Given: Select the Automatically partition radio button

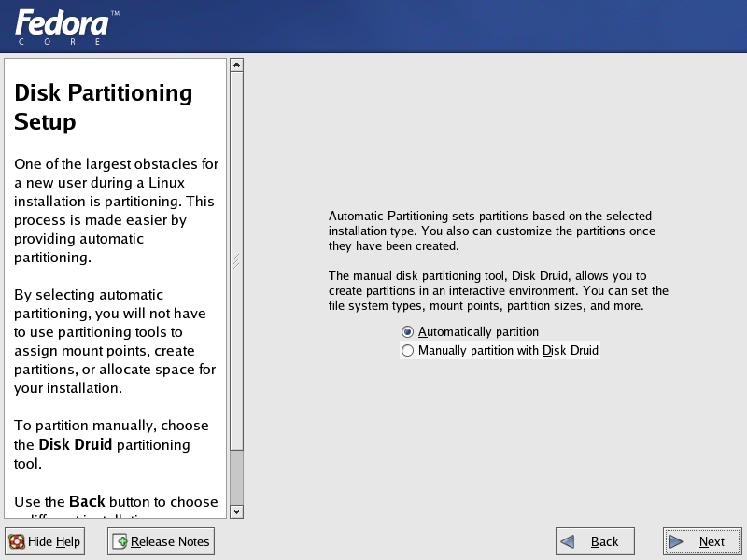Looking at the screenshot, I should click(407, 332).
